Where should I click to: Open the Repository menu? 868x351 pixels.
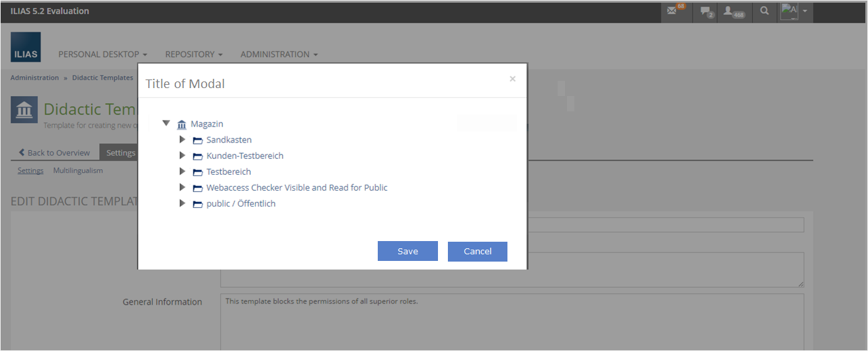(193, 54)
